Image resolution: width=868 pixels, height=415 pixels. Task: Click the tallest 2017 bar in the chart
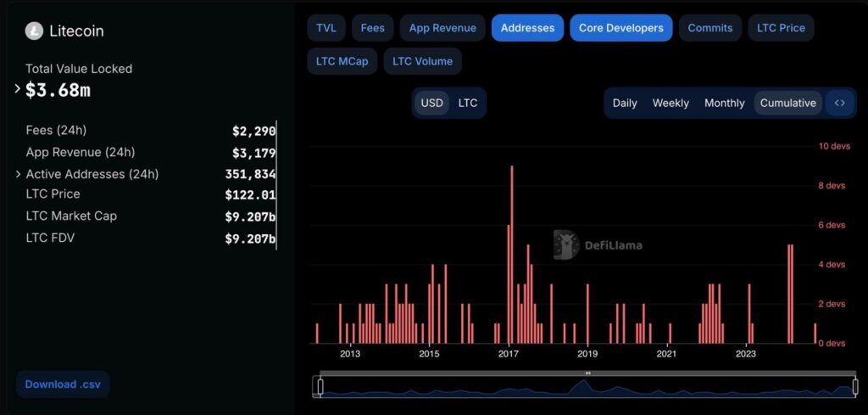click(x=511, y=255)
